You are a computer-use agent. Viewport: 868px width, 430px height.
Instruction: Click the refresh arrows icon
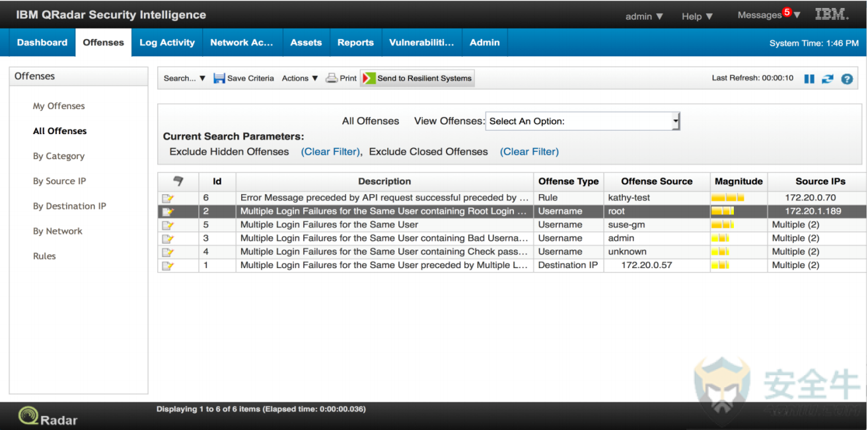828,79
